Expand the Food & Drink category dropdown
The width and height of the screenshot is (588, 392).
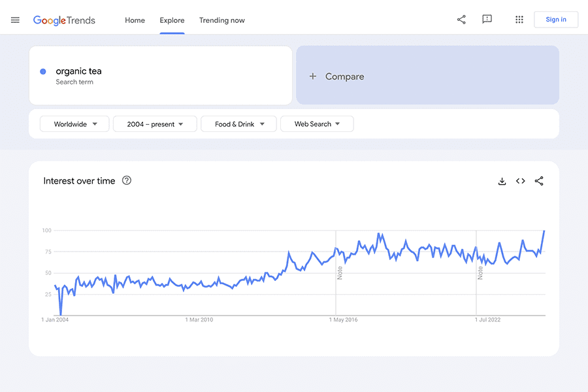click(238, 124)
